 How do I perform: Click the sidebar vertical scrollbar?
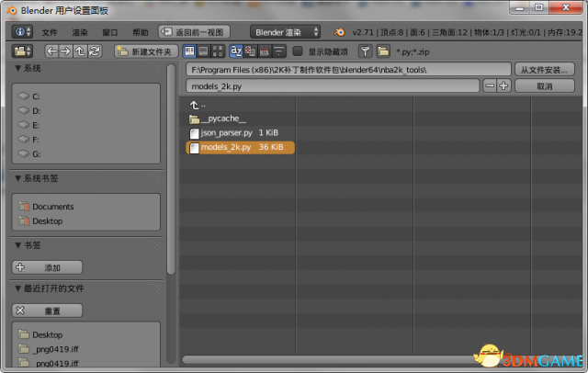point(171,169)
